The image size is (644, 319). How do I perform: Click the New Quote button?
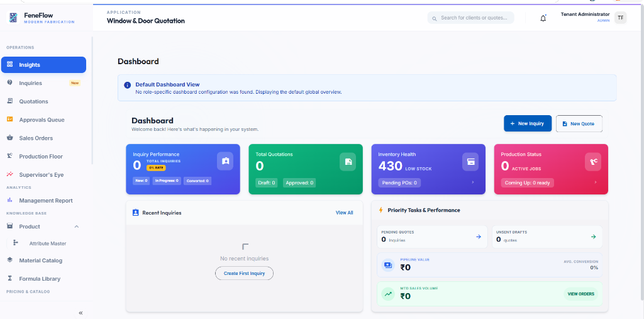point(579,123)
